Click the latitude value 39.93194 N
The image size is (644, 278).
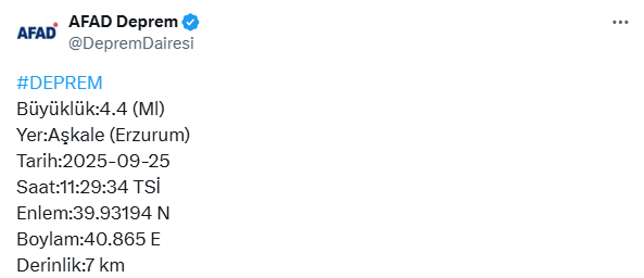tap(121, 214)
